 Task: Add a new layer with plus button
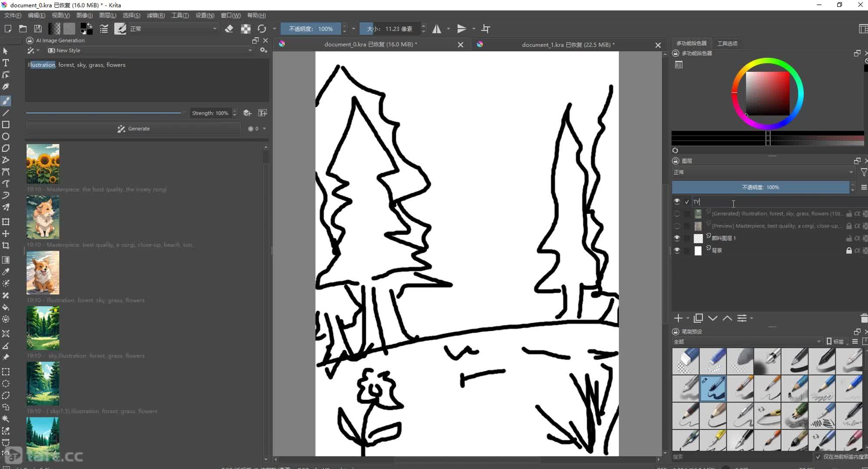click(x=678, y=318)
